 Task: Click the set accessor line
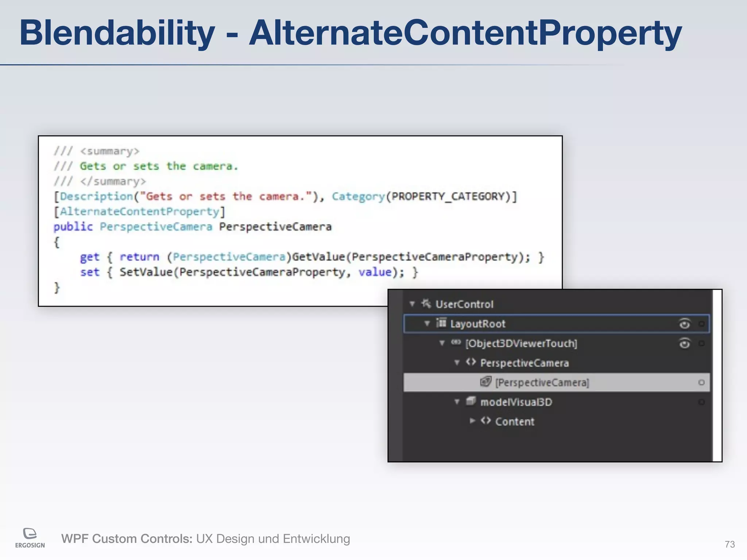(x=249, y=272)
